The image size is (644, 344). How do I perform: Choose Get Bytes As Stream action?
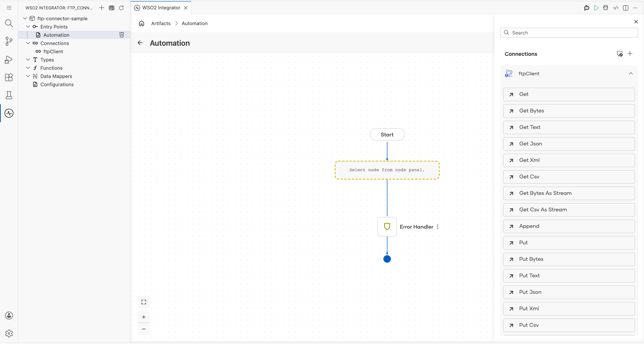[569, 193]
